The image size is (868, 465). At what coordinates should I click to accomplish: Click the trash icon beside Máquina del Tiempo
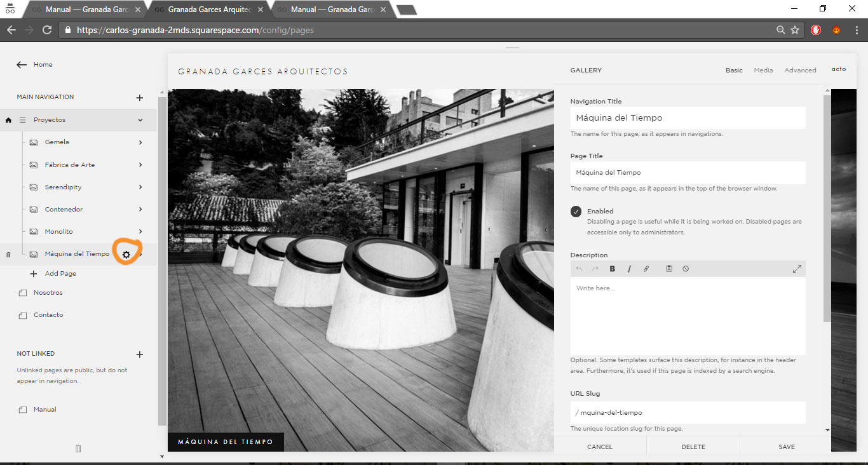pos(8,255)
